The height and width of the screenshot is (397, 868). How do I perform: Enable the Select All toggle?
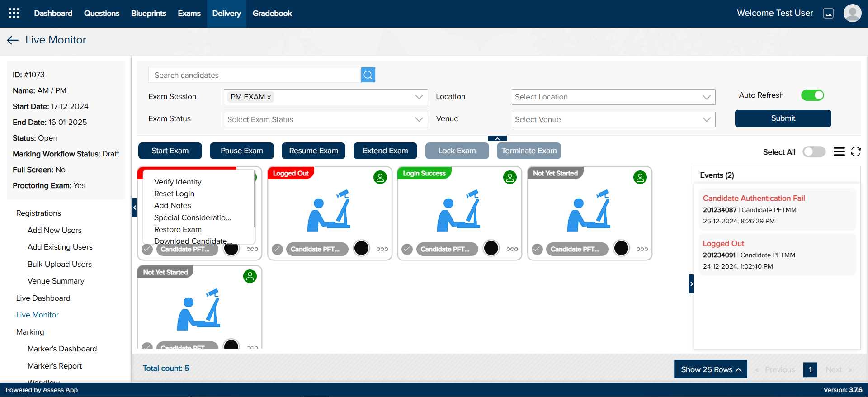tap(814, 152)
